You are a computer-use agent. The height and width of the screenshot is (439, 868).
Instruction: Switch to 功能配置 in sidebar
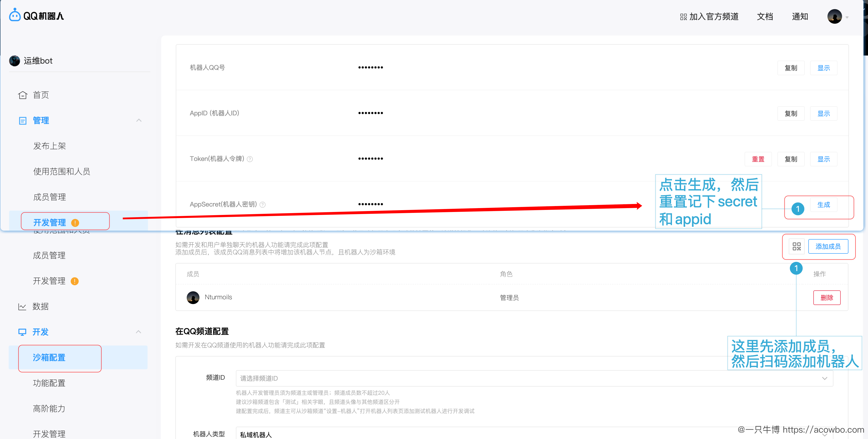[x=49, y=383]
